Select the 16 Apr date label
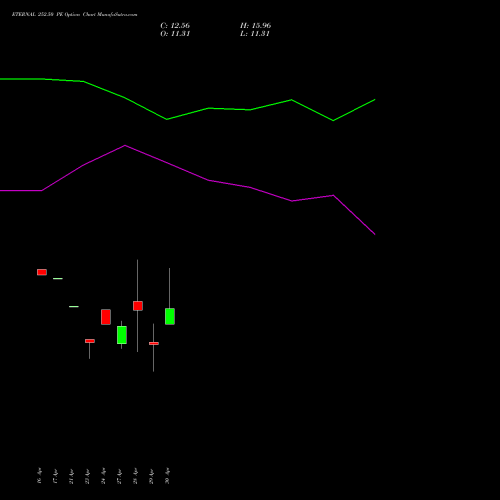The height and width of the screenshot is (500, 500). click(x=40, y=476)
